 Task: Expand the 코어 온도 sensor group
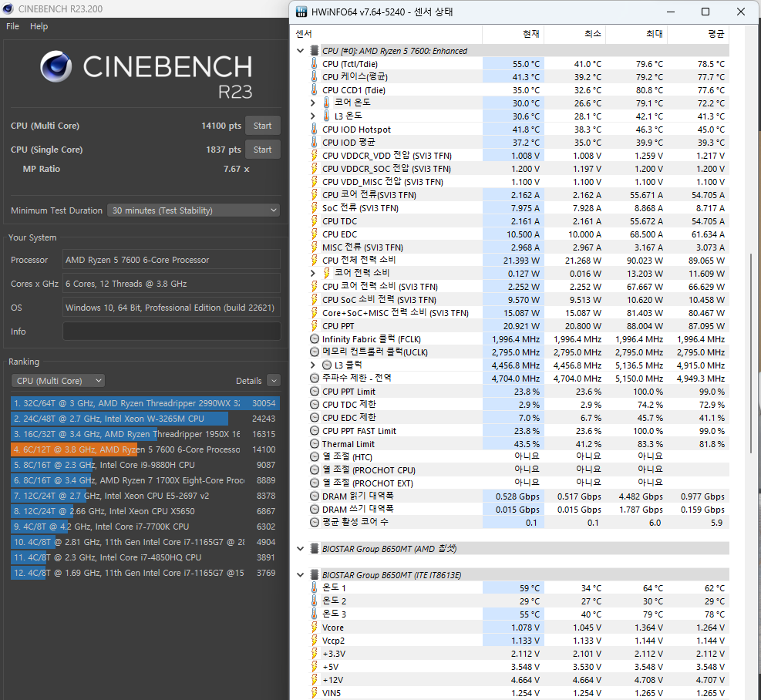tap(313, 103)
